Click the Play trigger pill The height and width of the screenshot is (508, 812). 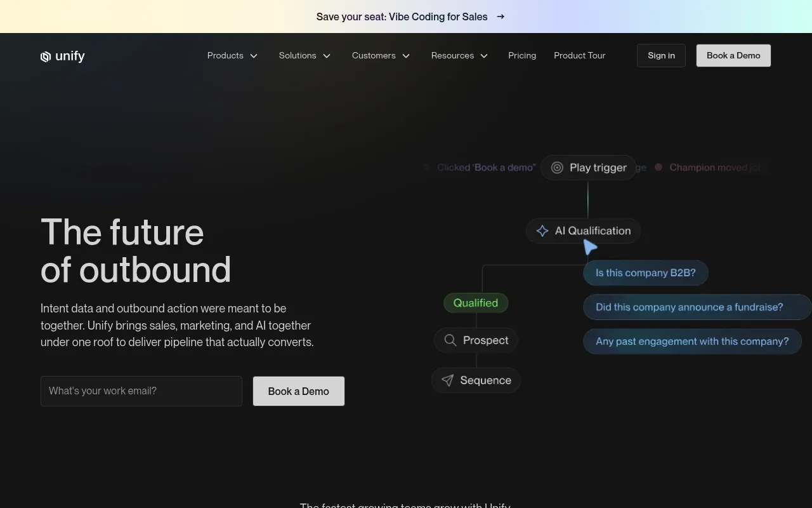pos(589,168)
